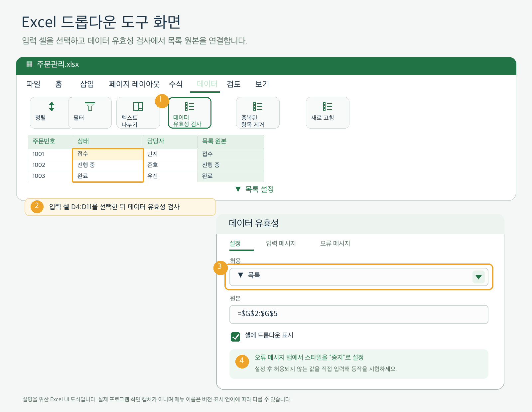The height and width of the screenshot is (412, 532).
Task: Click order number cell 1001
Action: point(51,154)
